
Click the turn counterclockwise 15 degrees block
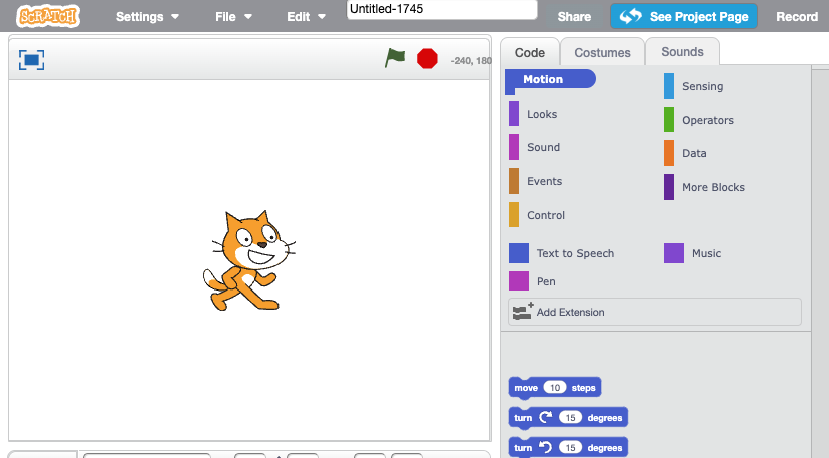(568, 447)
